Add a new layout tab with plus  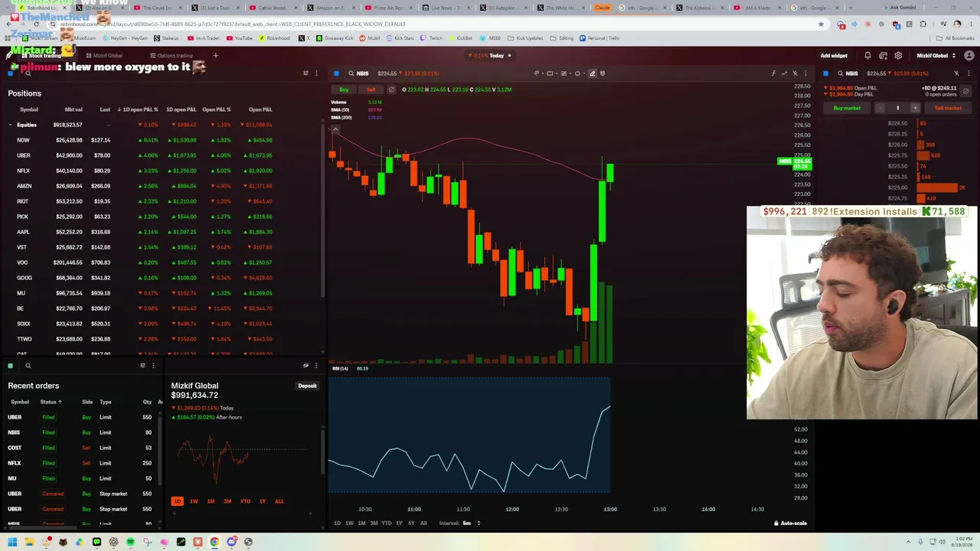(x=216, y=56)
